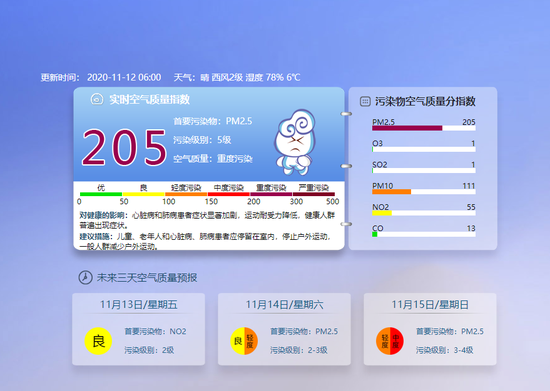The image size is (550, 391).
Task: Open the 11月13日/星期五 forecast card title
Action: coord(139,304)
